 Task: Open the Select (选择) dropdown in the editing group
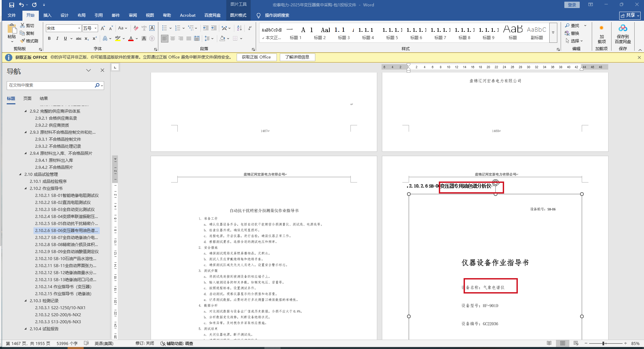point(575,41)
